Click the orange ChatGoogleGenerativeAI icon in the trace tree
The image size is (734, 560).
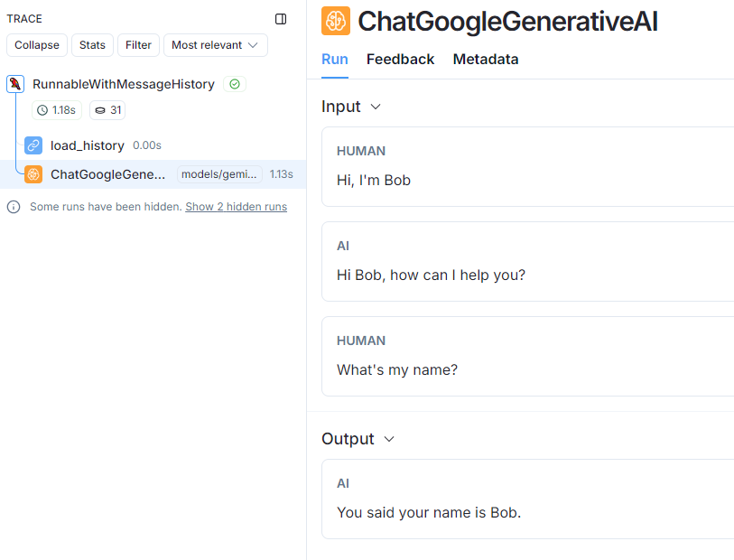coord(33,174)
